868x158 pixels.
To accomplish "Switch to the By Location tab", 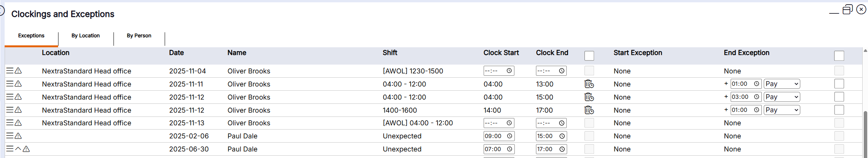I will pos(85,36).
